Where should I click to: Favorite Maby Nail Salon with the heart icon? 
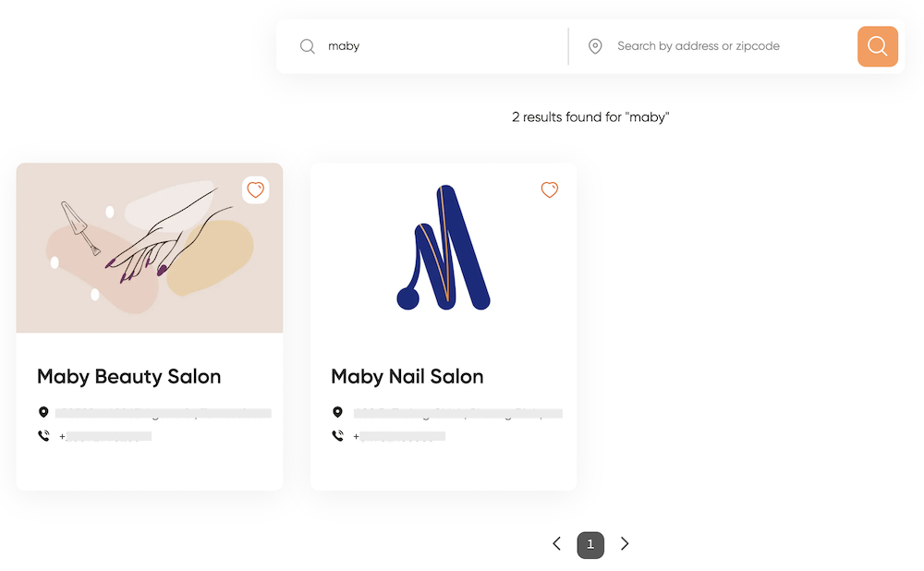click(x=549, y=189)
